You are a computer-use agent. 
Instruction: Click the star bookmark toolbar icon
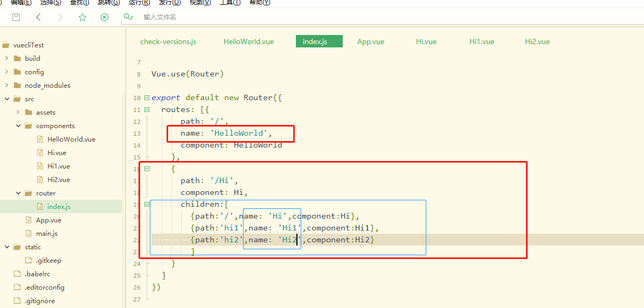82,17
